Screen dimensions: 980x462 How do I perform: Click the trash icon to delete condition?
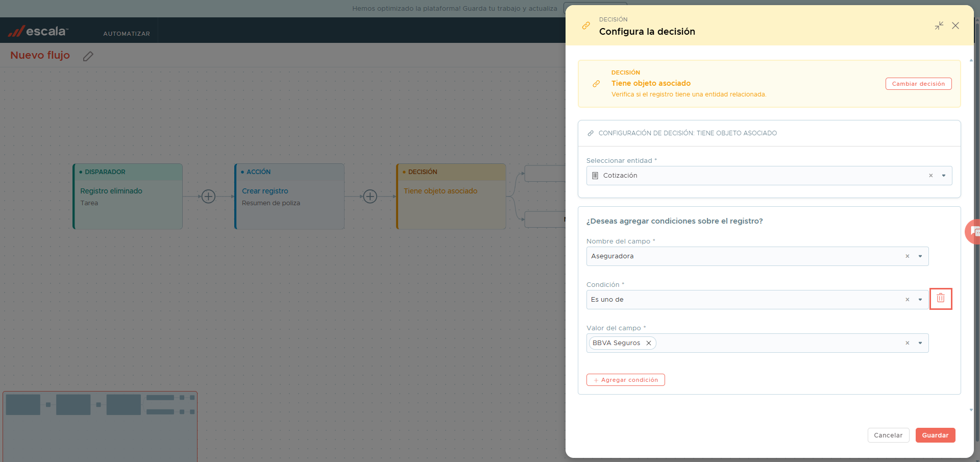941,299
